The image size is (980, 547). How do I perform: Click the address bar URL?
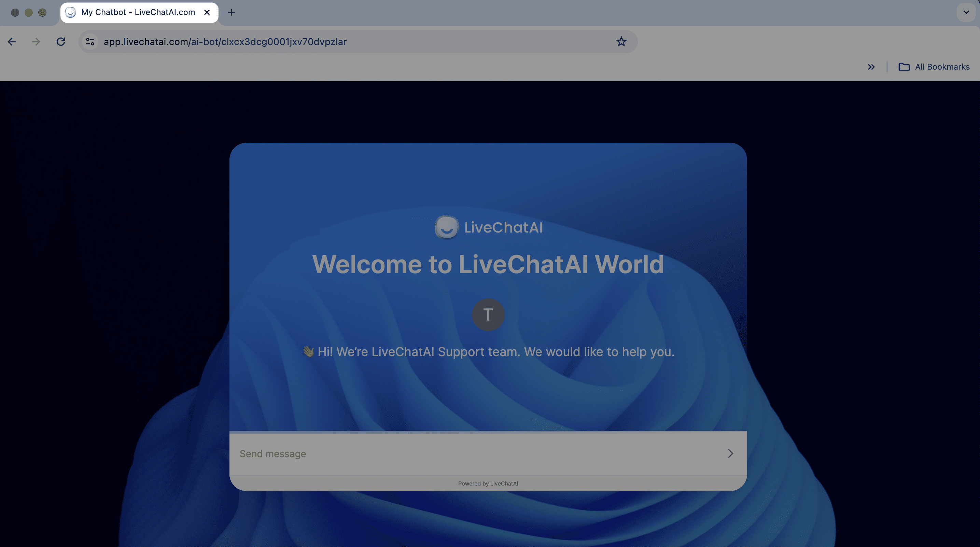[x=225, y=42]
